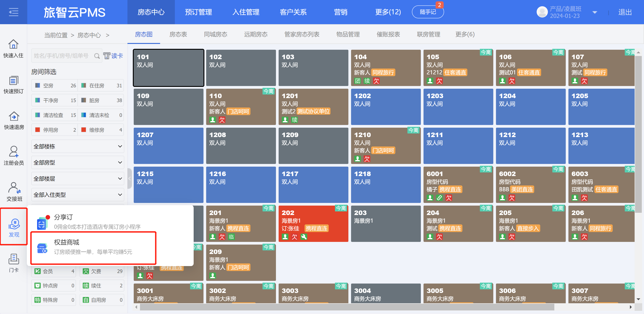Viewport: 644px width, 314px height.
Task: Toggle the 续住 extended stay filter
Action: tap(102, 286)
